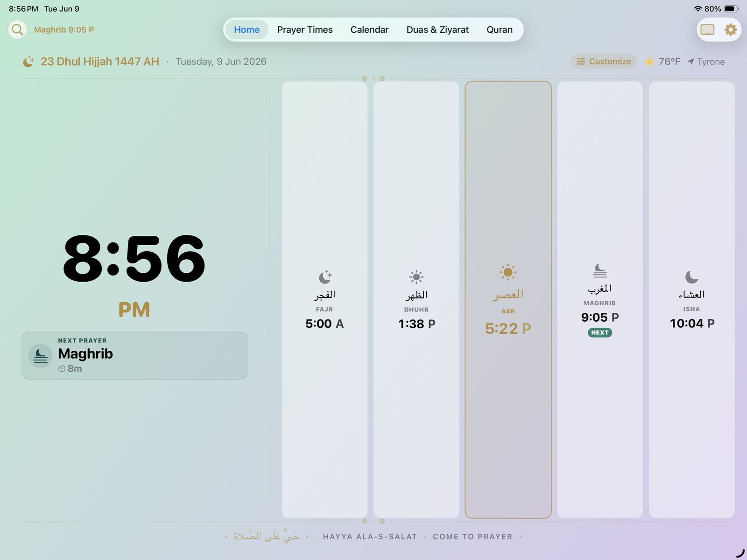Tap the ASR English label

click(508, 312)
